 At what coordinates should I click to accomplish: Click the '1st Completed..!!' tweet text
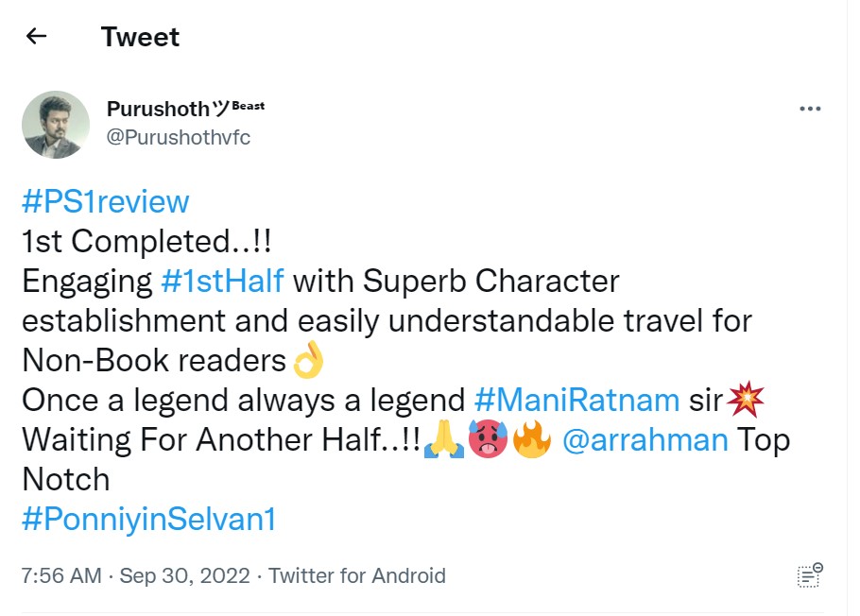pos(146,241)
